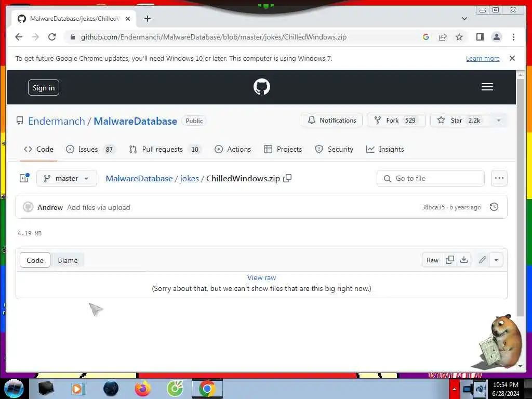Go to GitHub home via Octocat logo
This screenshot has height=399, width=532.
point(262,87)
